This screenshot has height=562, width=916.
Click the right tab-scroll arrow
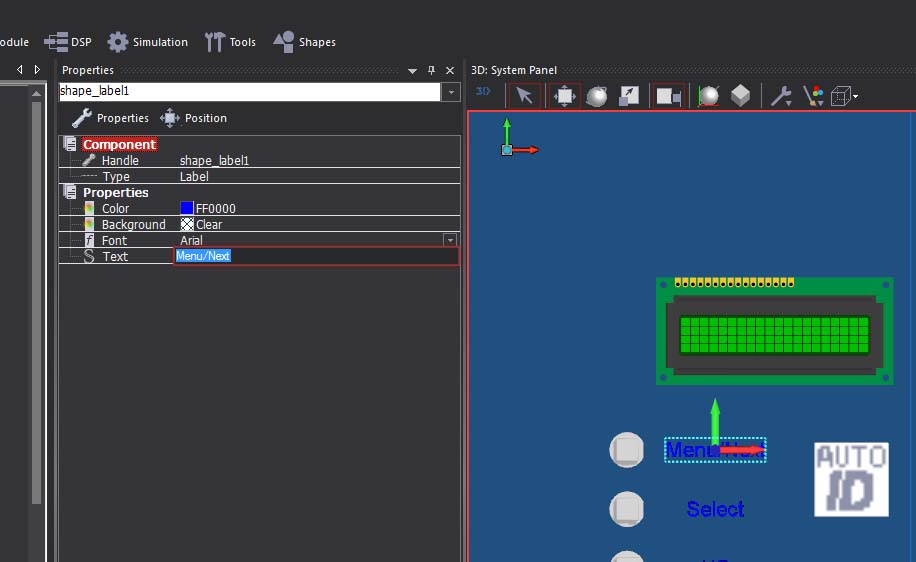click(x=37, y=70)
